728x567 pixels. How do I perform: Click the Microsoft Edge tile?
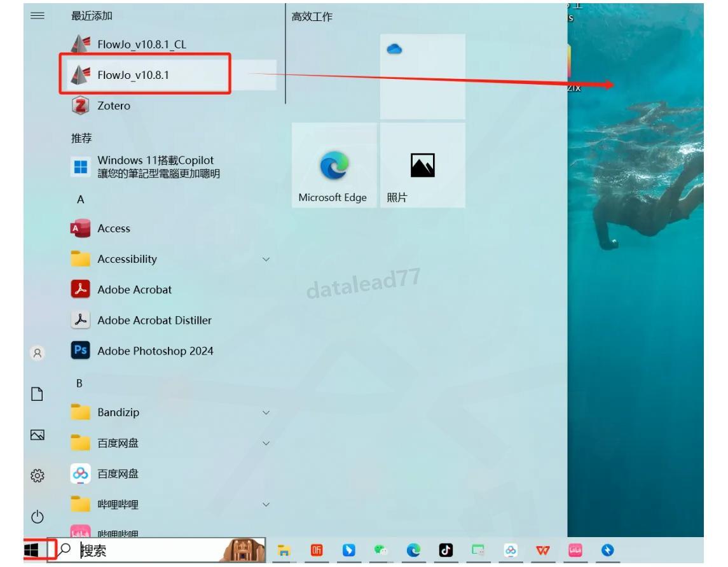[334, 166]
